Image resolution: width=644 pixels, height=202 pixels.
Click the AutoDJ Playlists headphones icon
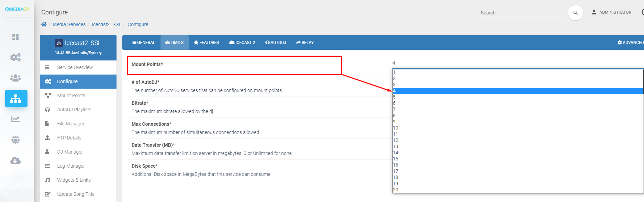point(47,110)
